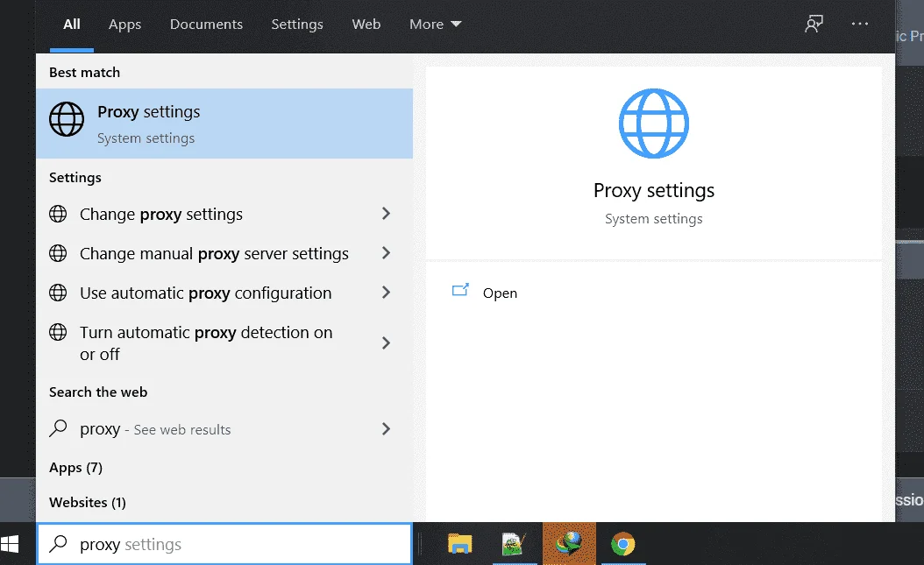Switch to the Web tab

(x=366, y=25)
